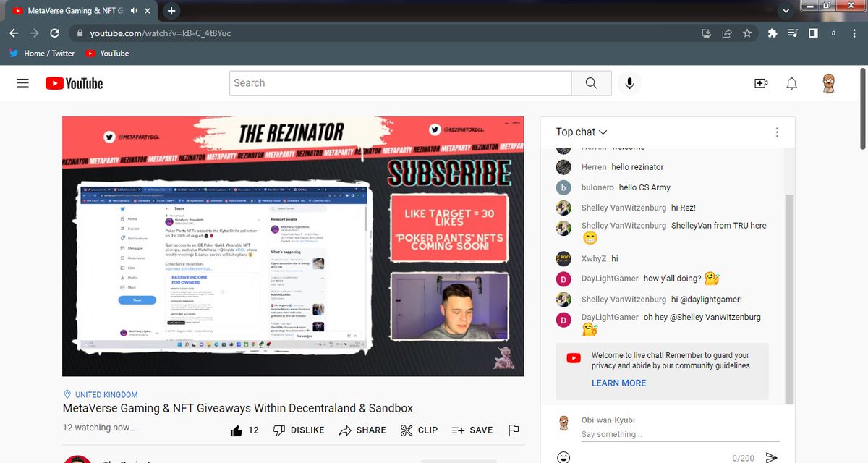The height and width of the screenshot is (463, 868).
Task: Open the Create video camera icon
Action: (761, 83)
